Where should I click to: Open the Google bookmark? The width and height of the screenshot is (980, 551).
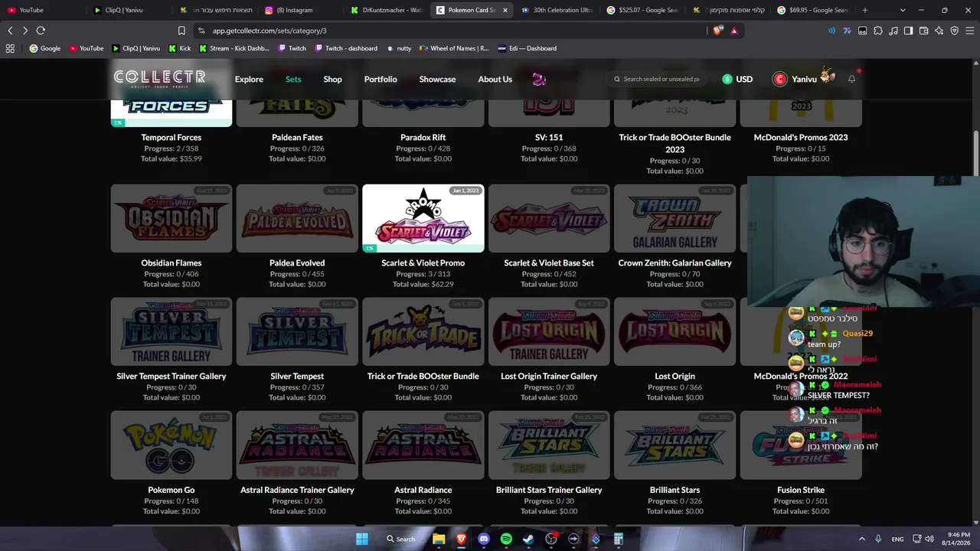click(44, 48)
